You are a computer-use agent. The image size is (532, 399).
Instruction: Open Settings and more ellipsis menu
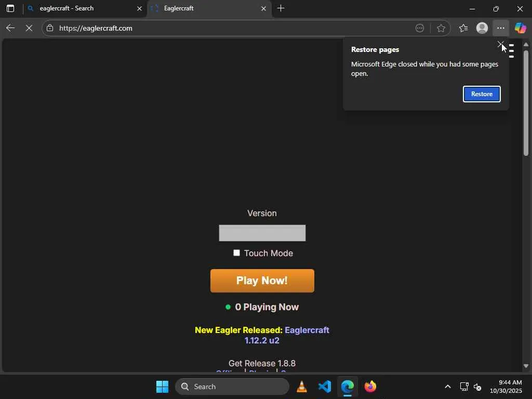(x=500, y=28)
